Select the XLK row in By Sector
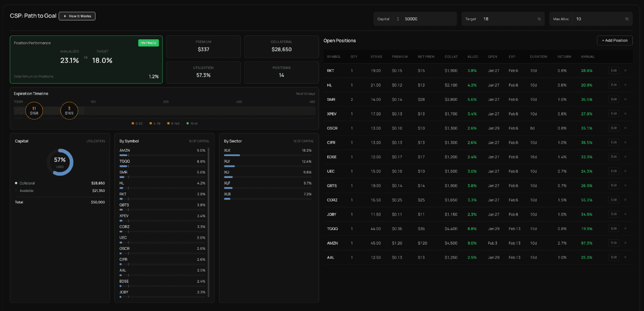 (x=268, y=152)
